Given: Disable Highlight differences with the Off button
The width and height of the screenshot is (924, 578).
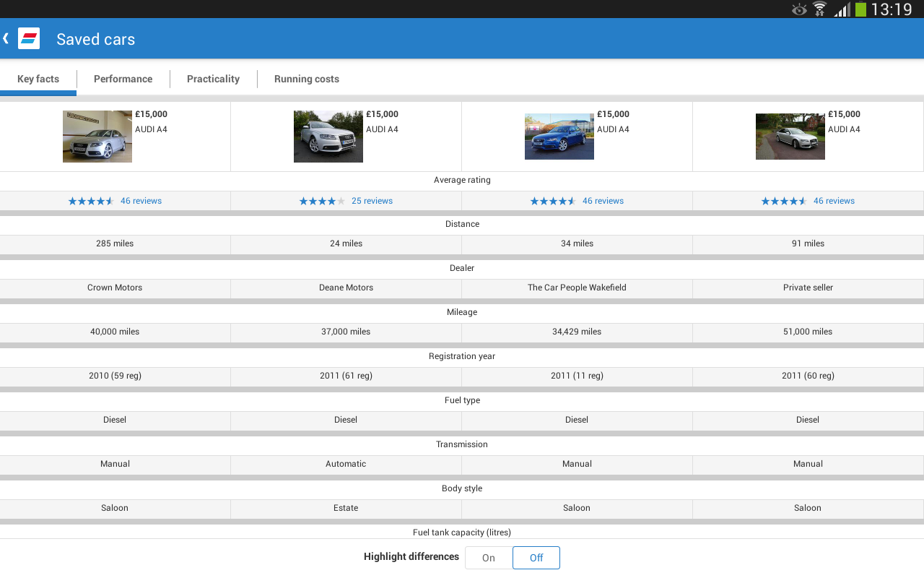Looking at the screenshot, I should pyautogui.click(x=536, y=557).
